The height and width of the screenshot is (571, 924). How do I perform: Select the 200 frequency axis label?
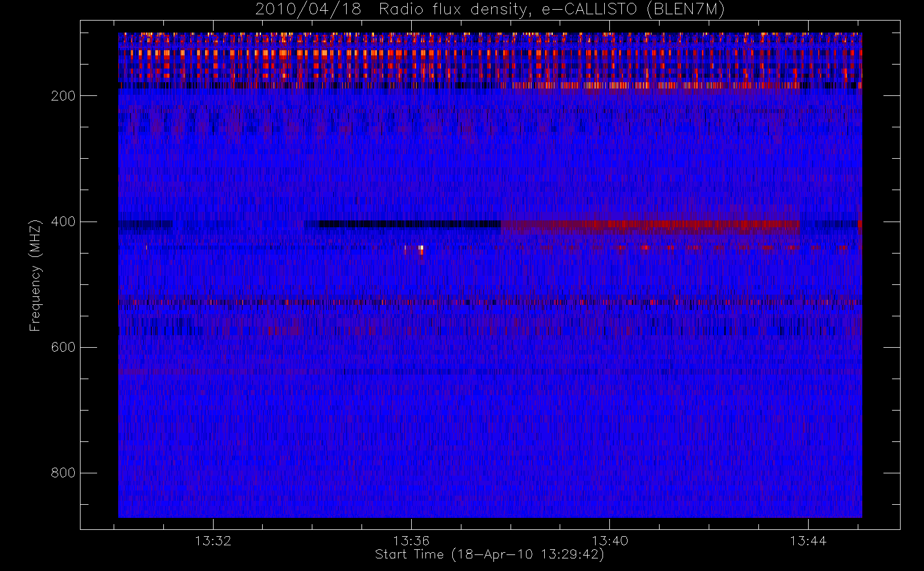tap(63, 96)
